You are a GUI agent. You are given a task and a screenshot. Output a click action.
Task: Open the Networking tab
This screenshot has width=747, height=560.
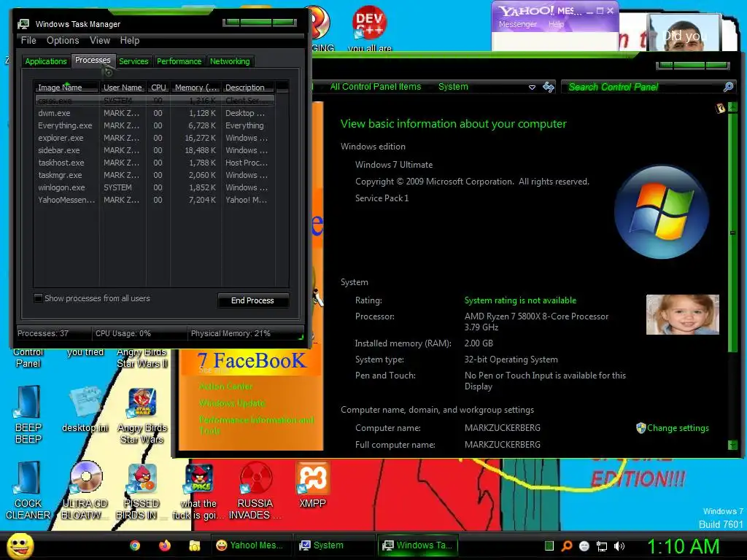pyautogui.click(x=230, y=61)
